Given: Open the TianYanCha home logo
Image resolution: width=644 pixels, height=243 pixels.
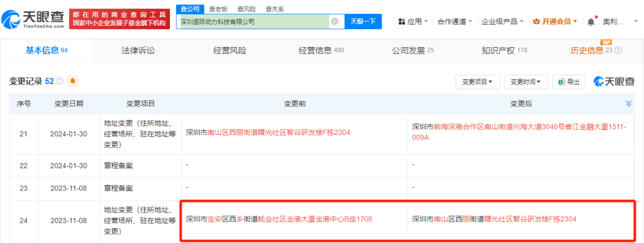Looking at the screenshot, I should coord(32,19).
